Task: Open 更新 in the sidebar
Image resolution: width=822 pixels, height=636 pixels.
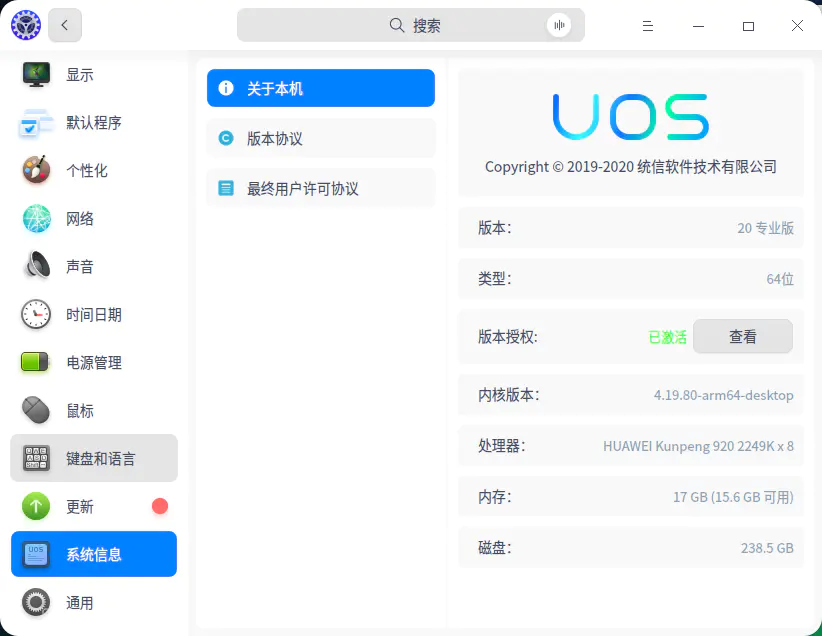Action: point(94,506)
